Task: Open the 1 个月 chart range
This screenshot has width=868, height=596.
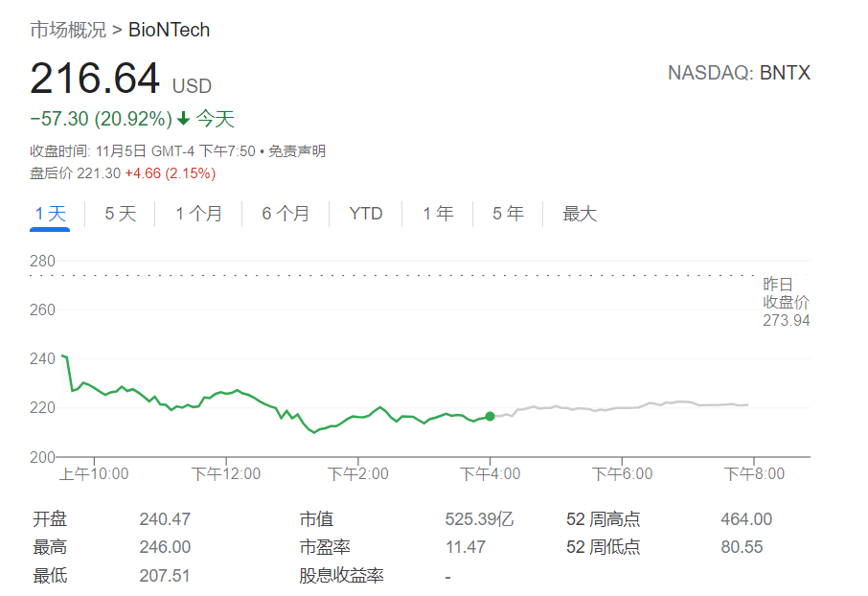Action: coord(198,214)
